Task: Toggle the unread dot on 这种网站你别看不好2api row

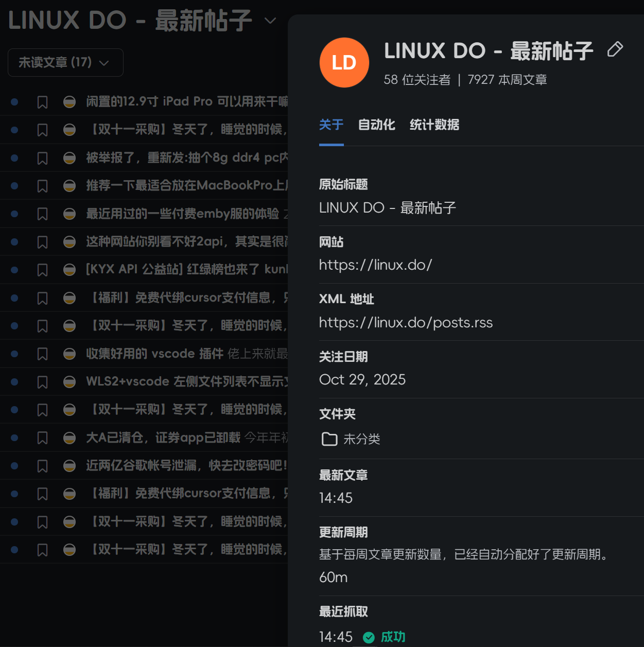Action: tap(14, 242)
